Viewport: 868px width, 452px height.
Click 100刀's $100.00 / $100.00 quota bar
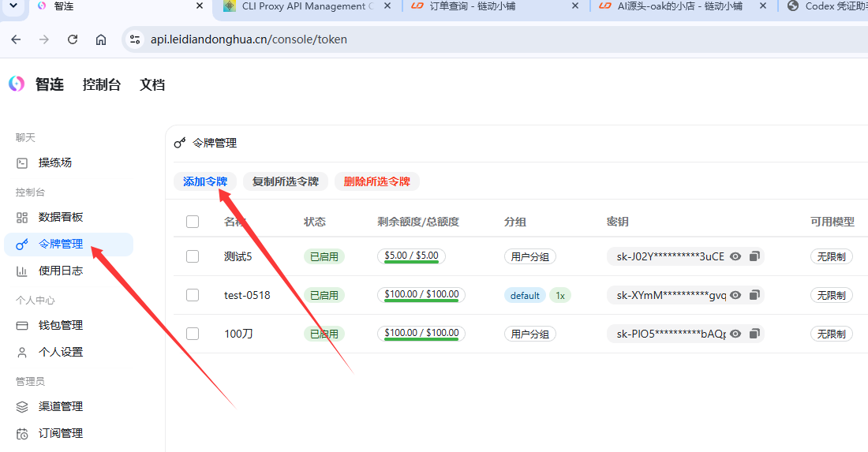coord(421,334)
